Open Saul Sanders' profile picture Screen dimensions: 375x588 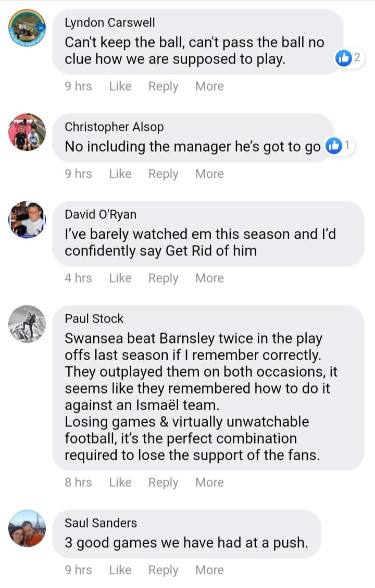pyautogui.click(x=27, y=528)
